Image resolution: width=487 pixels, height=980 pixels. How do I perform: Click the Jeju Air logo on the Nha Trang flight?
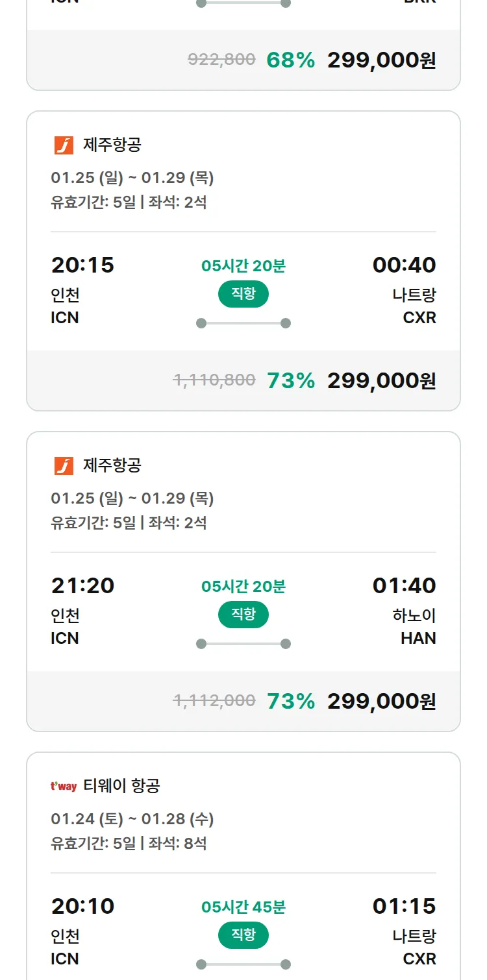tap(64, 145)
